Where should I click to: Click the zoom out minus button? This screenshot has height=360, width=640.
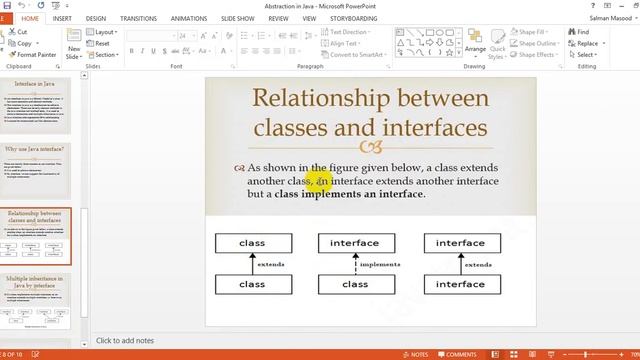point(565,354)
